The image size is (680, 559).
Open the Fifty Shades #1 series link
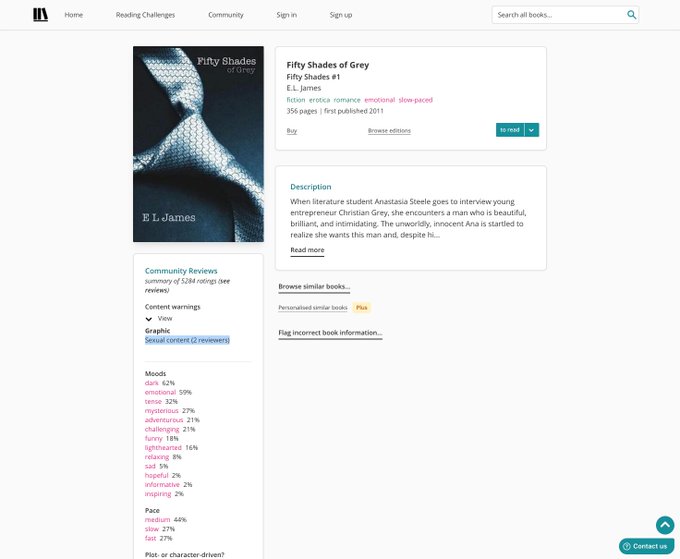click(313, 77)
